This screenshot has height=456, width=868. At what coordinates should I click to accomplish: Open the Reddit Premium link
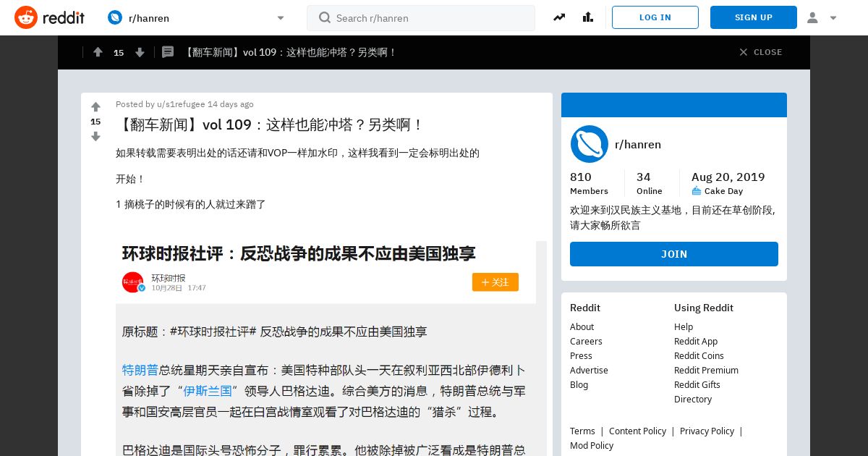tap(706, 370)
